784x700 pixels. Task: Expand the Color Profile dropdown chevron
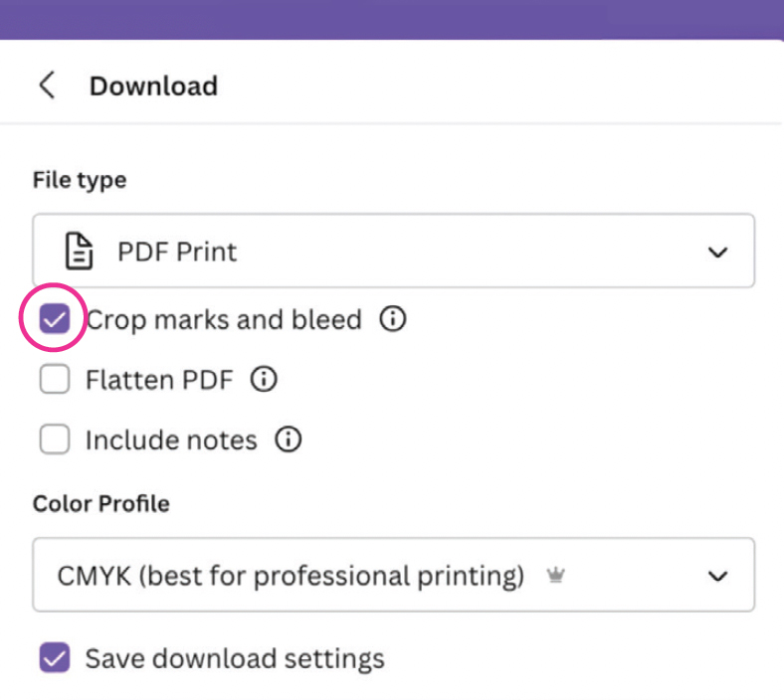717,576
